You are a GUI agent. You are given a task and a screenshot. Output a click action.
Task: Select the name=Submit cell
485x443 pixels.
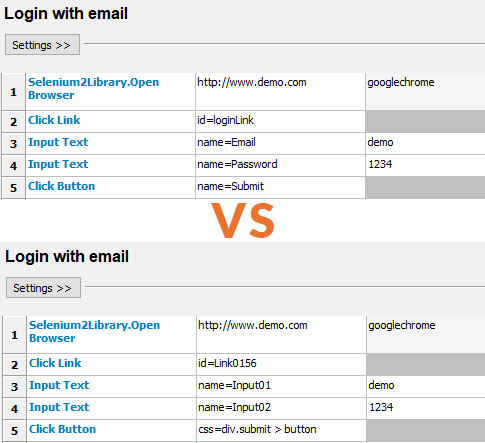(280, 188)
